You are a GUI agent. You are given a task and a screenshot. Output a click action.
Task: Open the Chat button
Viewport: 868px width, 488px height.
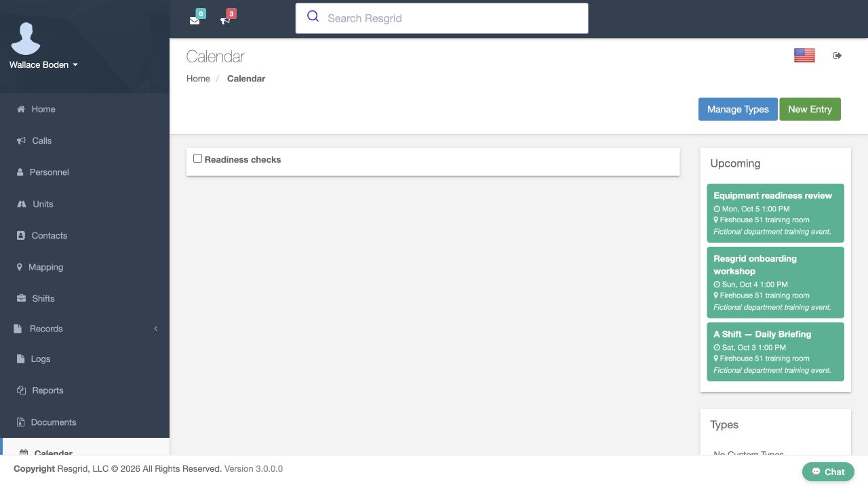828,472
